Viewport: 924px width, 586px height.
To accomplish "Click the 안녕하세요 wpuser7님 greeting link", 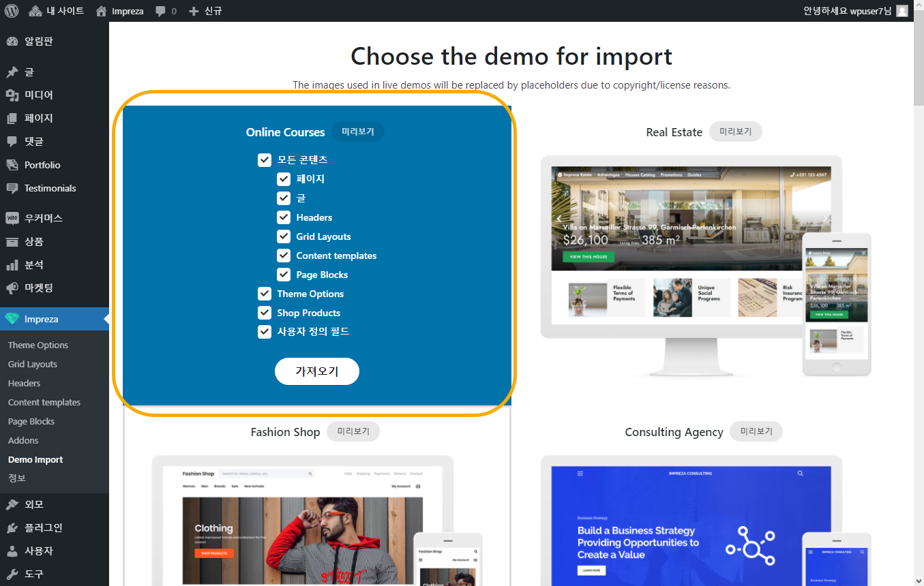I will [848, 11].
